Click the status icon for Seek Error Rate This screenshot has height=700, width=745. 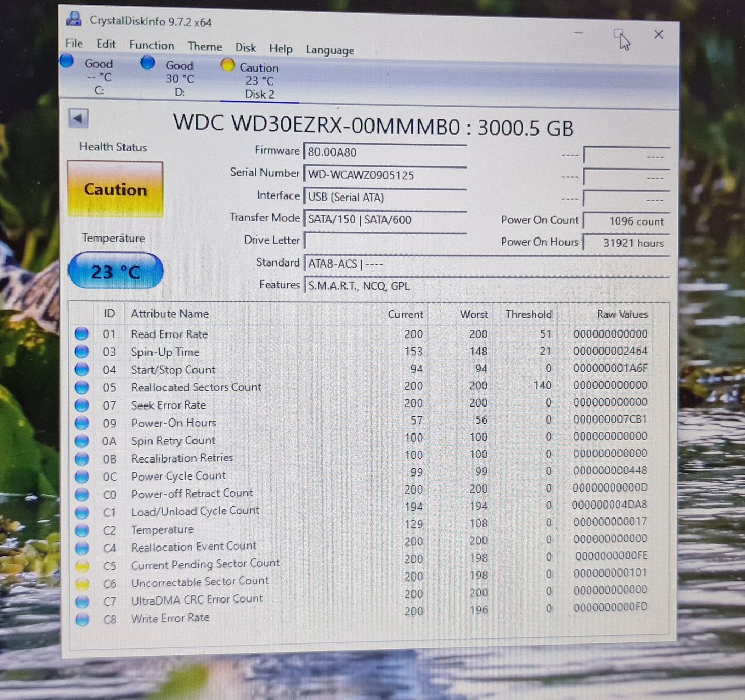point(81,405)
